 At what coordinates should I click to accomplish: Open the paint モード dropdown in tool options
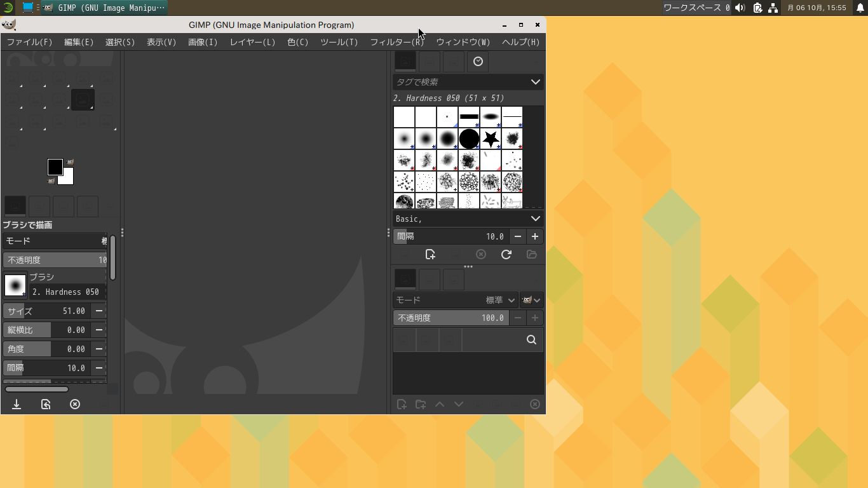55,241
